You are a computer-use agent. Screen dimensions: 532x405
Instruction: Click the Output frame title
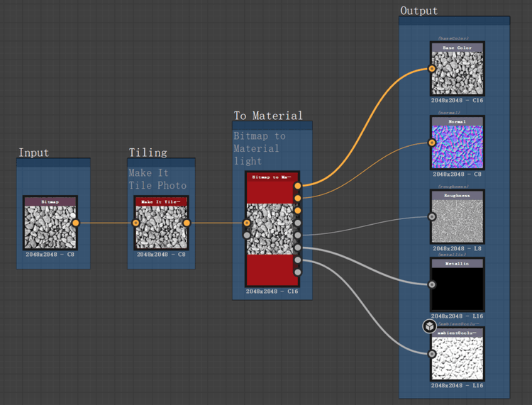tap(419, 11)
